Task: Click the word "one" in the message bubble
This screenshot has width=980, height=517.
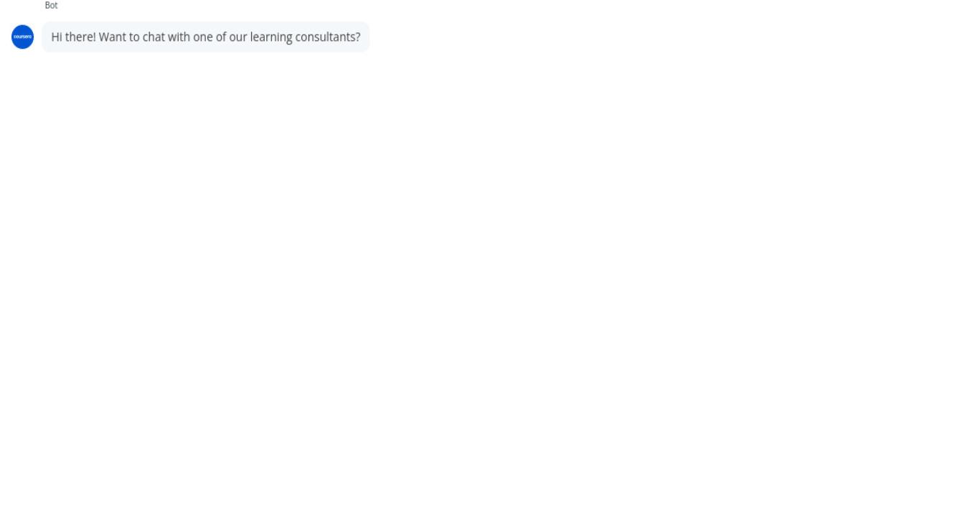Action: point(203,37)
